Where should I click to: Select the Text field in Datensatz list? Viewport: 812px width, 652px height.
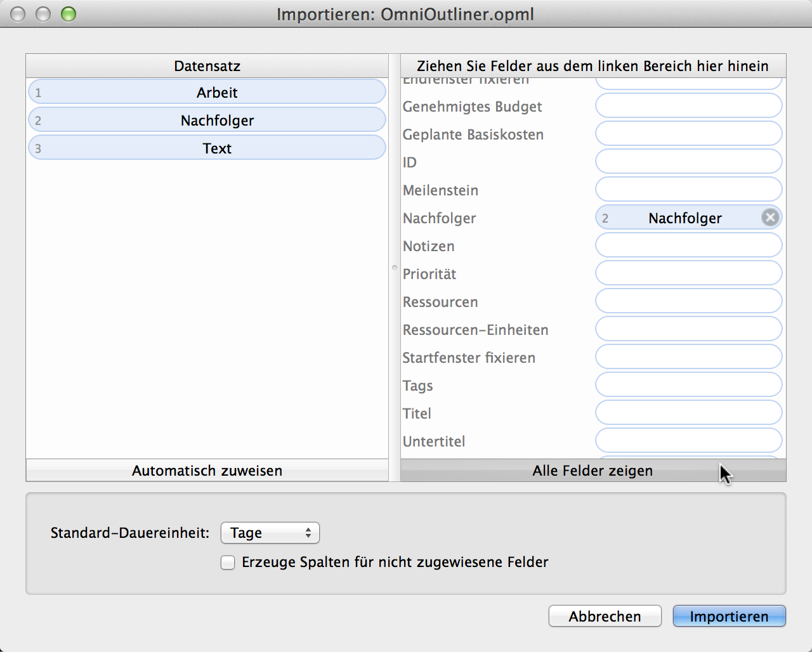207,148
